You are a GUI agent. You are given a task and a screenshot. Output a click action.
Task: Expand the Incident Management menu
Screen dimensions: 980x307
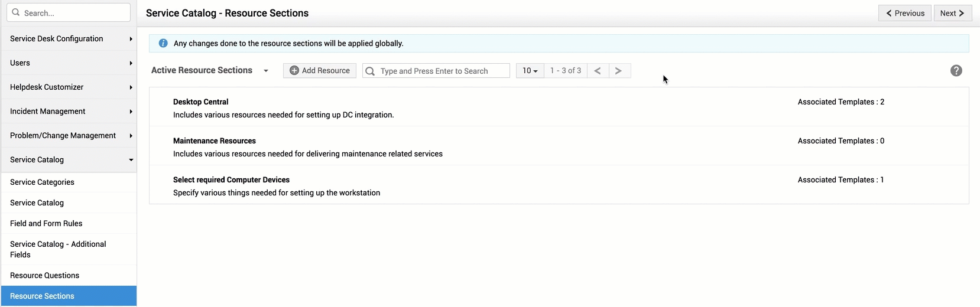click(x=69, y=111)
